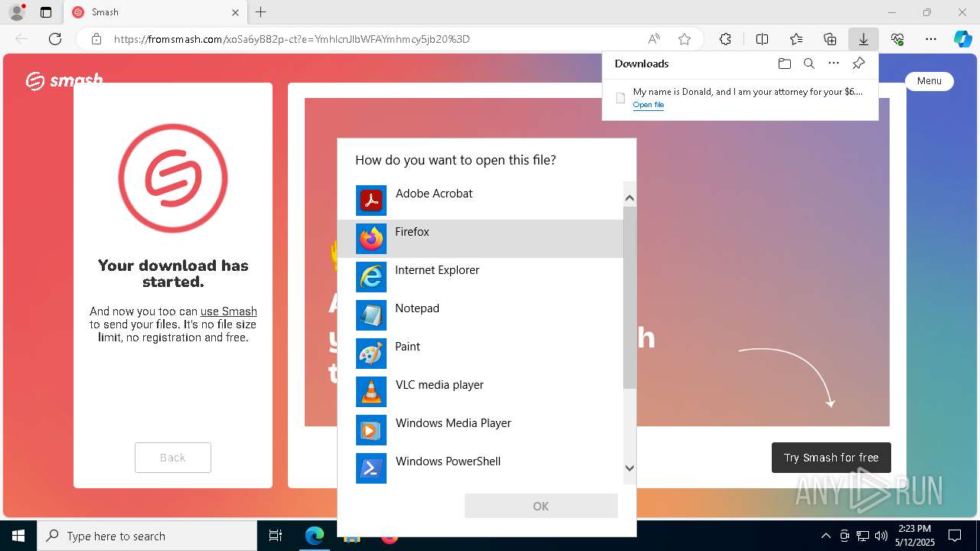Open the notification center icon

click(x=955, y=536)
